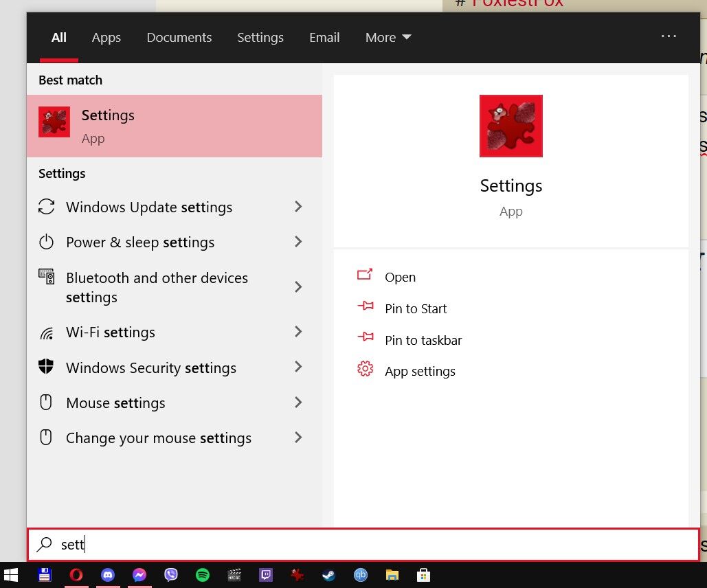Click in the search box containing 'sett'
Image resolution: width=707 pixels, height=588 pixels.
(x=363, y=544)
